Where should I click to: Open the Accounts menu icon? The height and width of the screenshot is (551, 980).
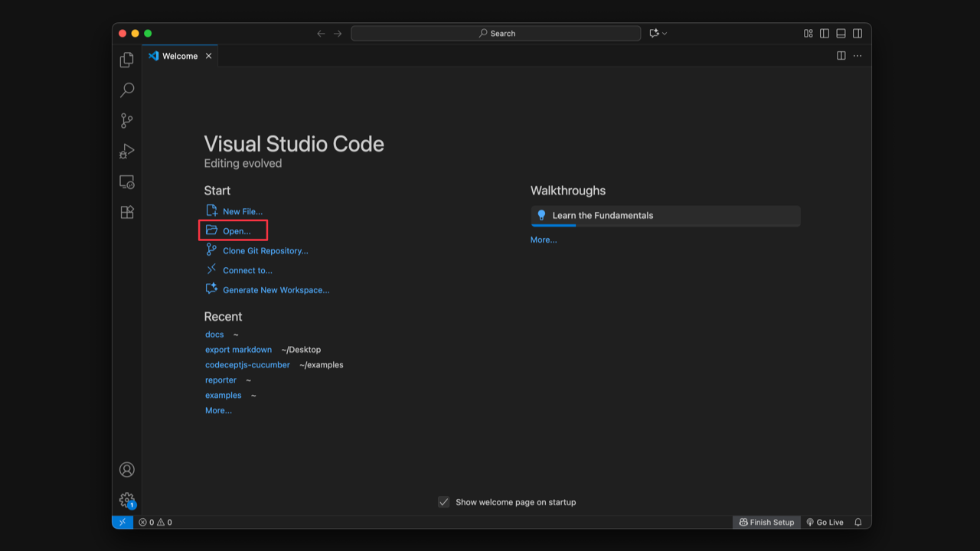127,470
